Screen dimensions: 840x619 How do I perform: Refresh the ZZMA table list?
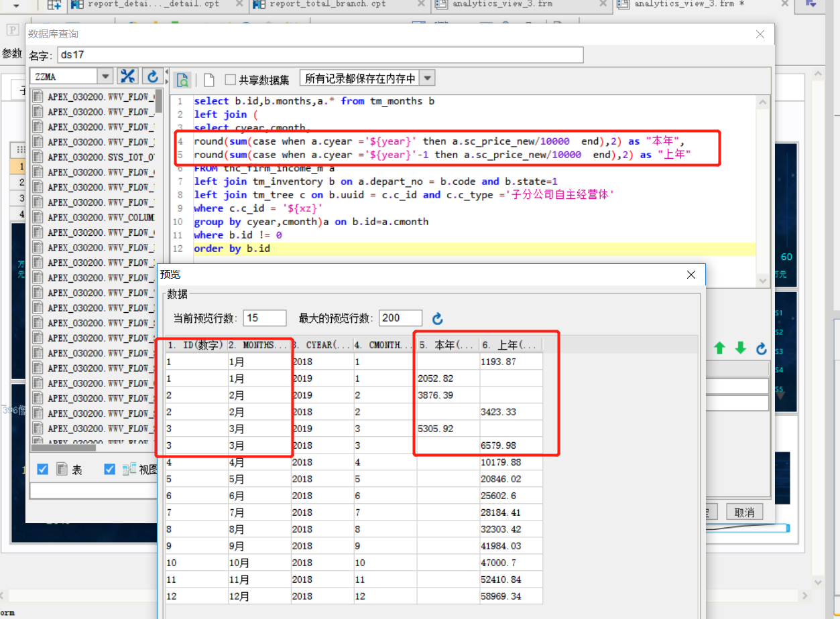pyautogui.click(x=153, y=76)
